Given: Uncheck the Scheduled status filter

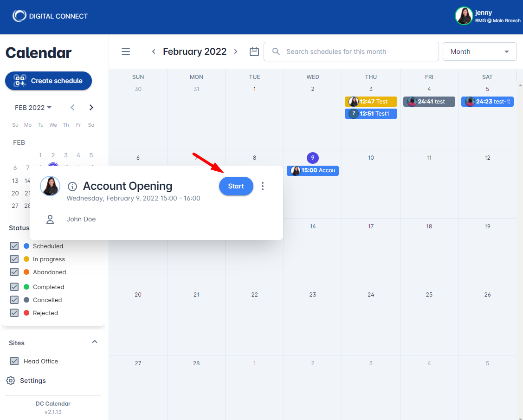Looking at the screenshot, I should pyautogui.click(x=14, y=246).
